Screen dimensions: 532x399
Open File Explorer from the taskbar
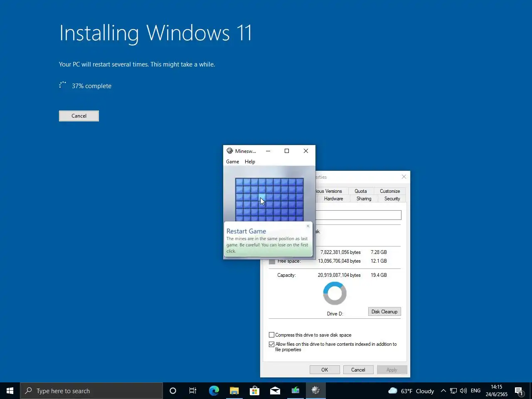point(234,391)
